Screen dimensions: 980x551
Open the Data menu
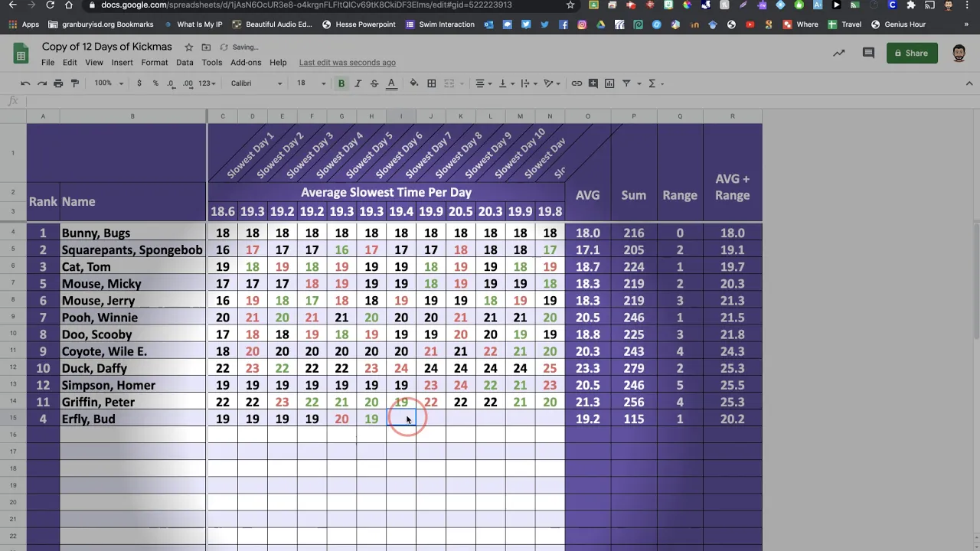(x=185, y=63)
